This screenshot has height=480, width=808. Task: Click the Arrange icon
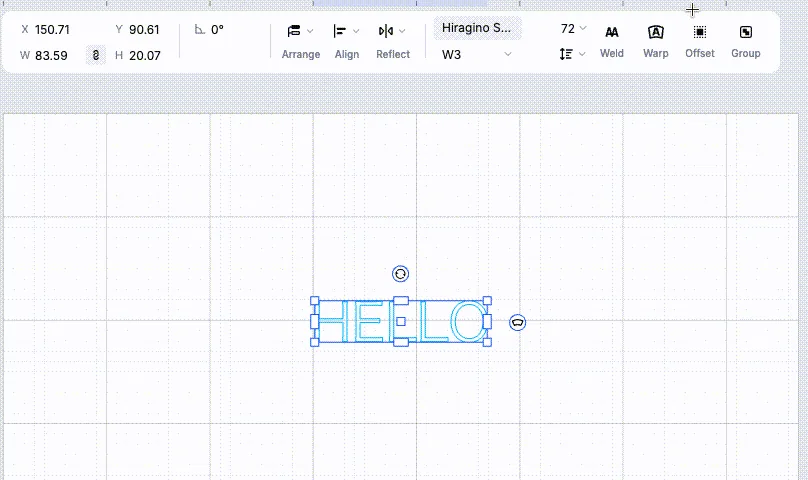[x=294, y=31]
